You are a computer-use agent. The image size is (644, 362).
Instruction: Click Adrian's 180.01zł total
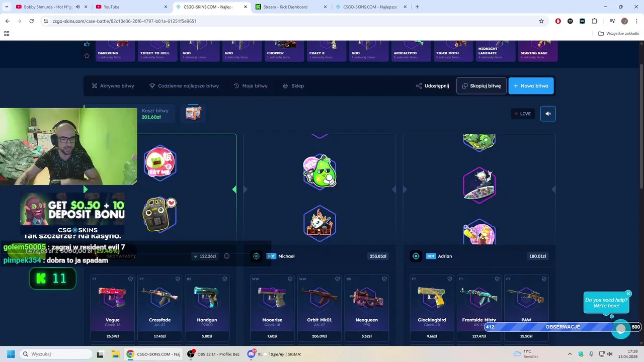(x=538, y=256)
